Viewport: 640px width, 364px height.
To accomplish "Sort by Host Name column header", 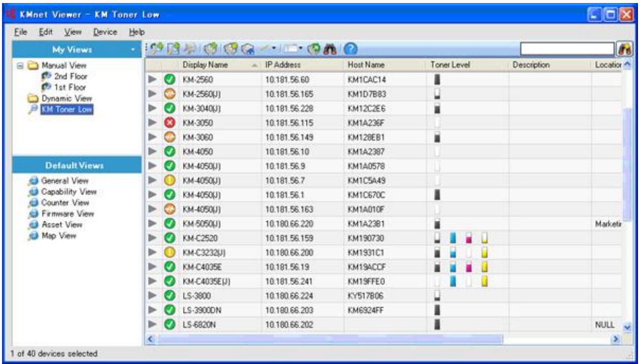I will click(x=385, y=65).
